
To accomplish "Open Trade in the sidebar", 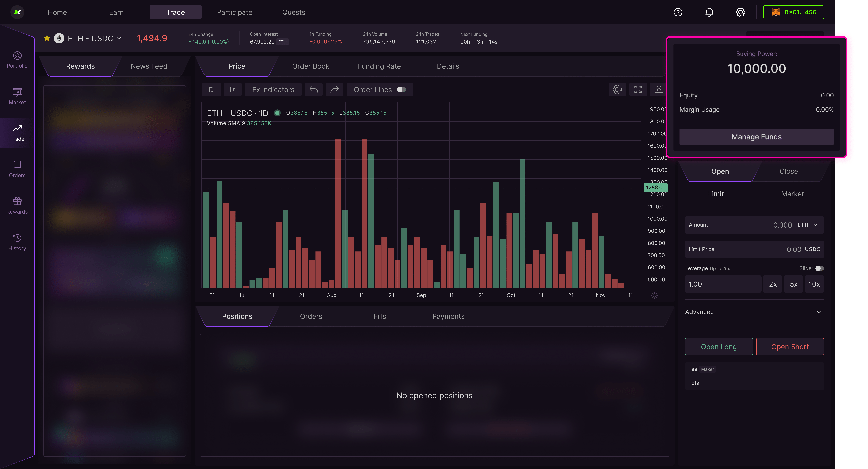I will [17, 133].
